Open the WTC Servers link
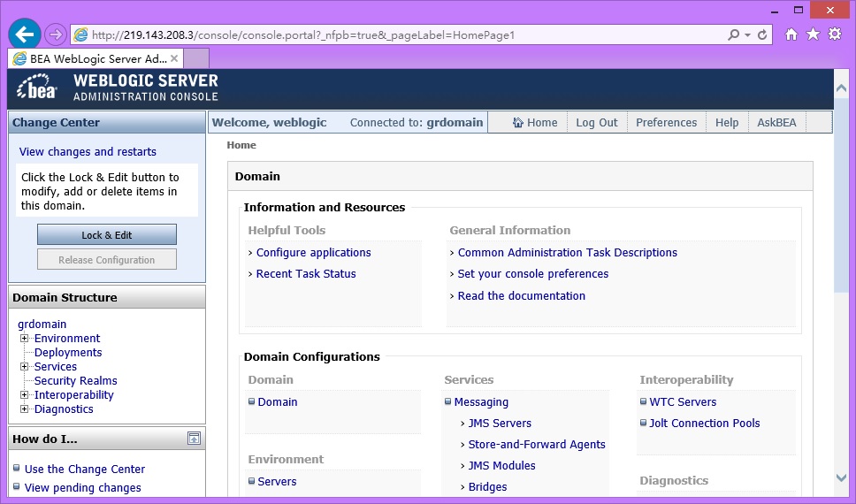Viewport: 856px width, 504px height. pyautogui.click(x=683, y=402)
